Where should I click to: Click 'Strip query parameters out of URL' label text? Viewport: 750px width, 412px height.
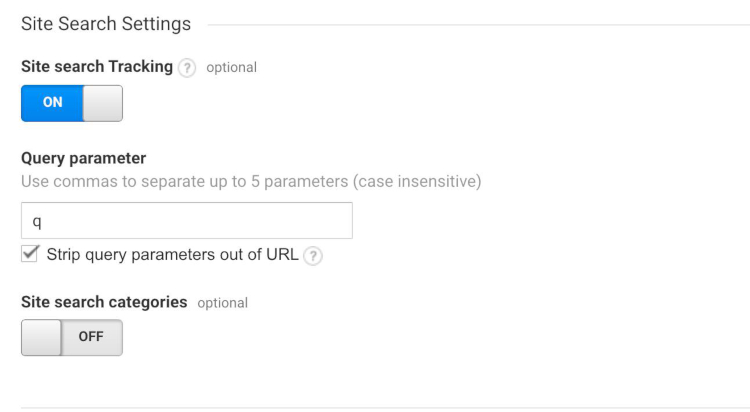click(172, 254)
